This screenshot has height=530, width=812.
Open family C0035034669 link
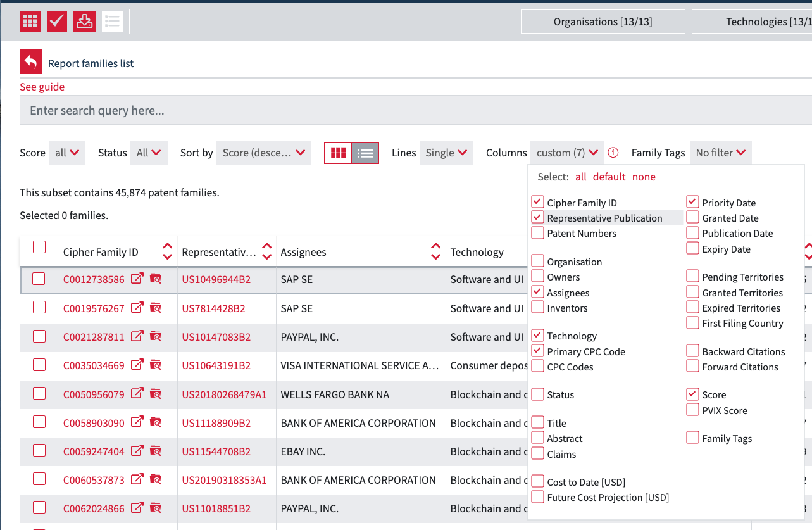pyautogui.click(x=94, y=365)
